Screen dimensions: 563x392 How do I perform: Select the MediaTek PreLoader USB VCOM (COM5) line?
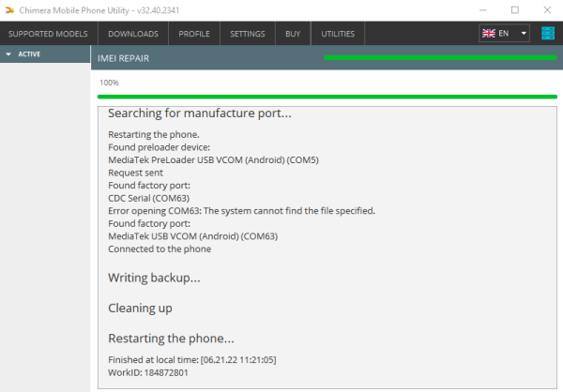[x=213, y=160]
